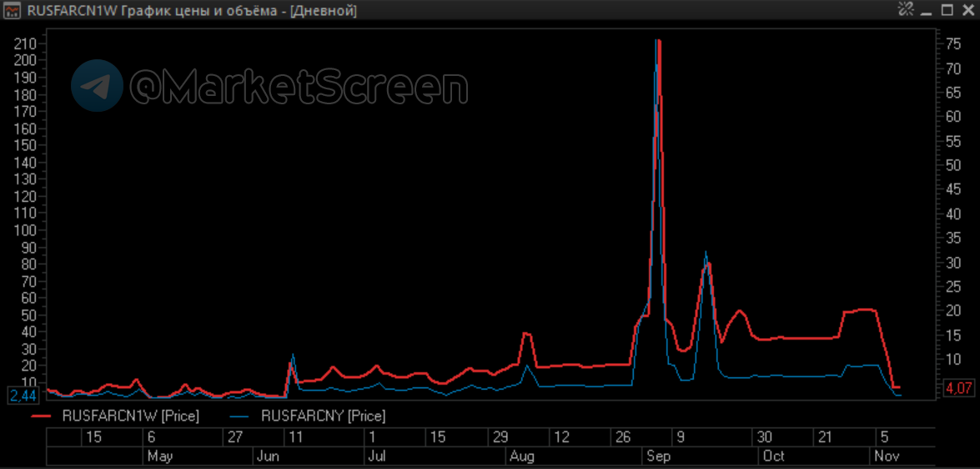Click the Jun month label
Screen dimensions: 980x469
(268, 456)
